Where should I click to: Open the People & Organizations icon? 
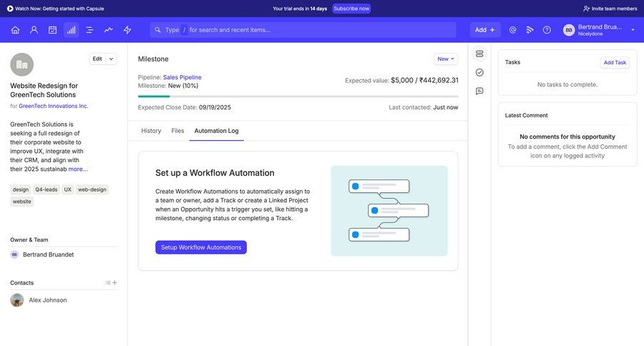coord(34,30)
